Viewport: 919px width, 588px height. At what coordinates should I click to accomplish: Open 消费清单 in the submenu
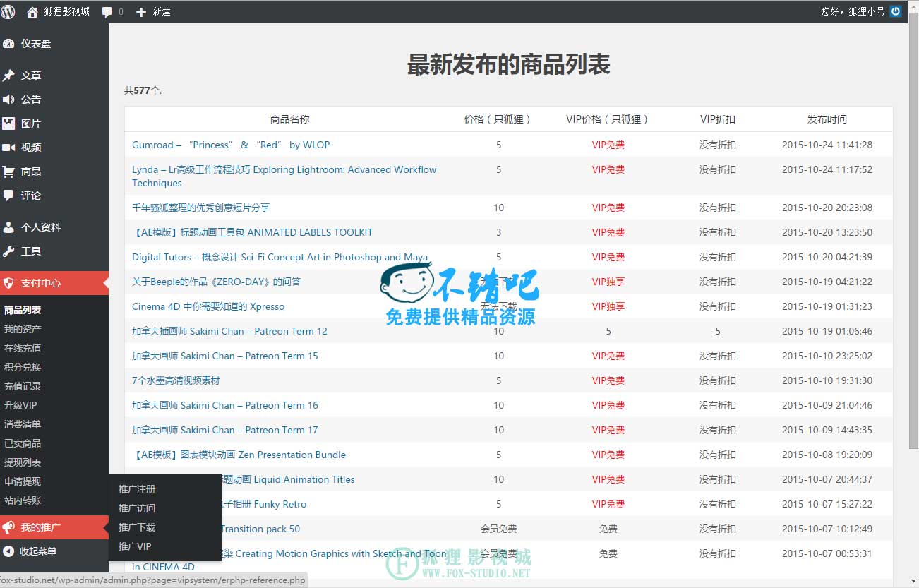23,424
